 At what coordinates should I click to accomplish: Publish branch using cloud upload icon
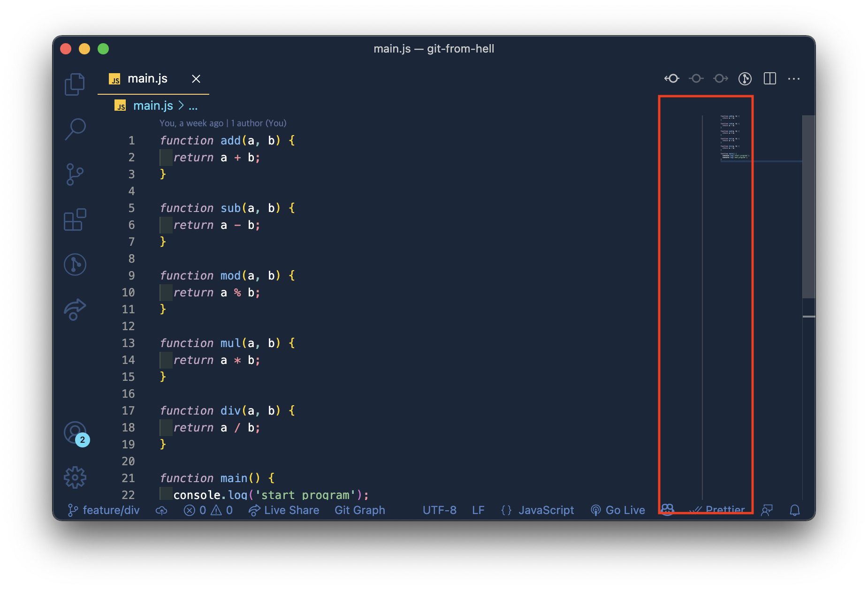161,510
